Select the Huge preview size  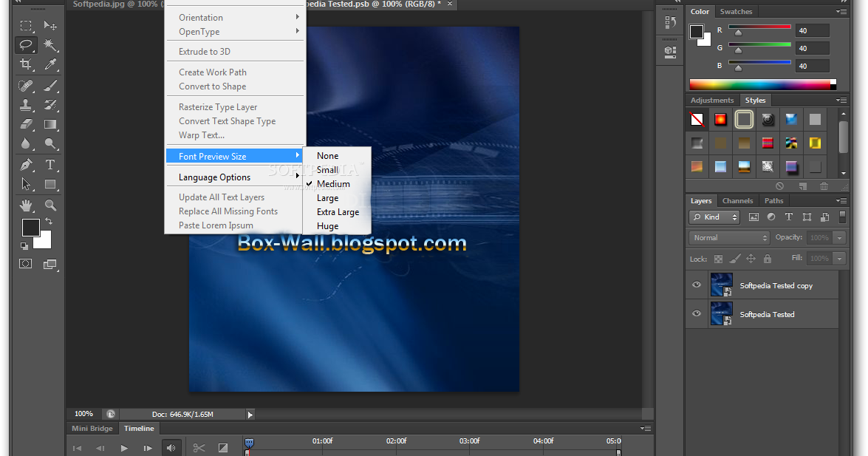[x=337, y=226]
